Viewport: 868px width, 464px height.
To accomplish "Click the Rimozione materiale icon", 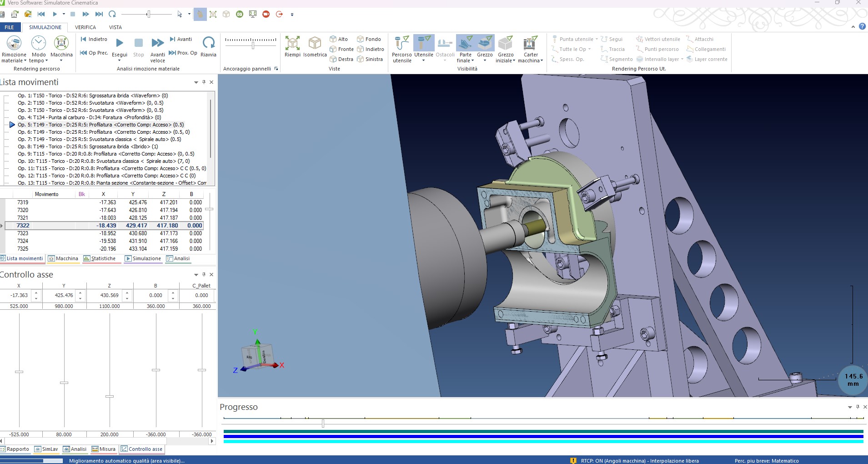I will [x=14, y=44].
